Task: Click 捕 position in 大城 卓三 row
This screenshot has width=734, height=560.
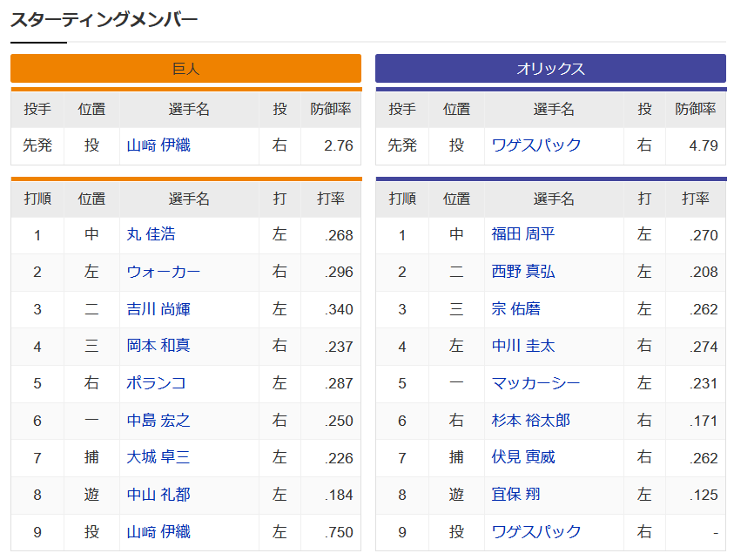Action: pyautogui.click(x=91, y=457)
